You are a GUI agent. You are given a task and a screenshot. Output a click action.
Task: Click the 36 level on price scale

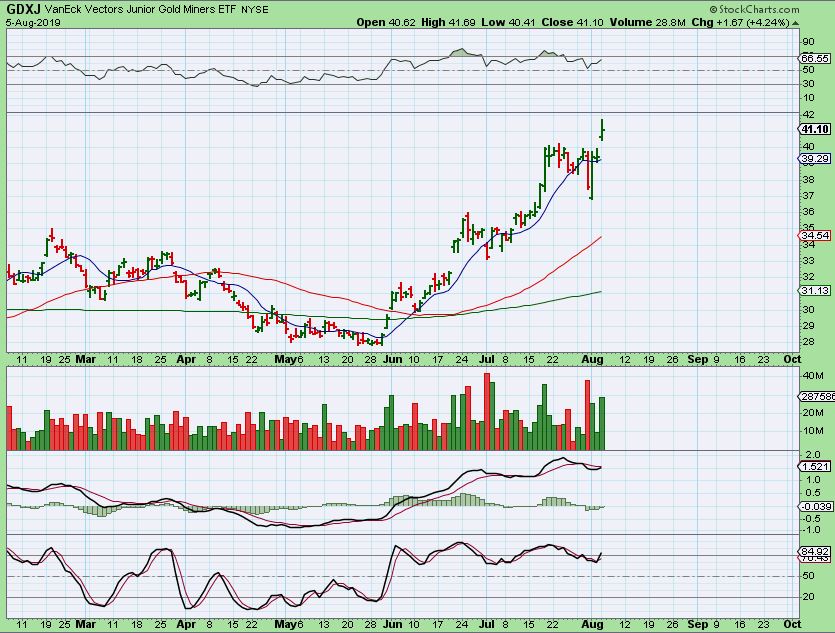(808, 211)
